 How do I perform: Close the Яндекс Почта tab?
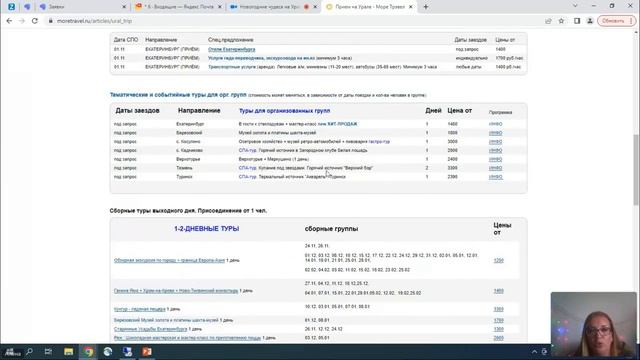tap(220, 7)
